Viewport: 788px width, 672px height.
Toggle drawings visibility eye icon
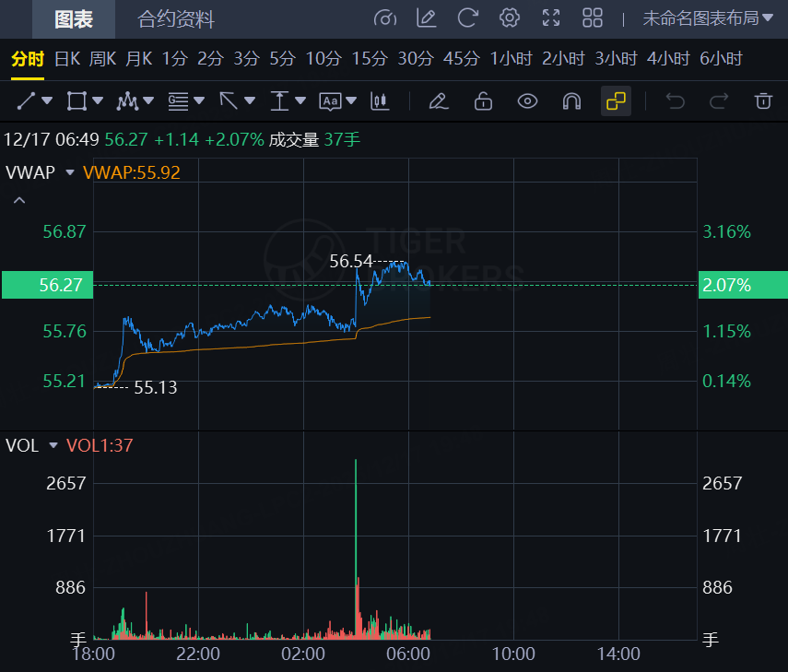pos(527,100)
